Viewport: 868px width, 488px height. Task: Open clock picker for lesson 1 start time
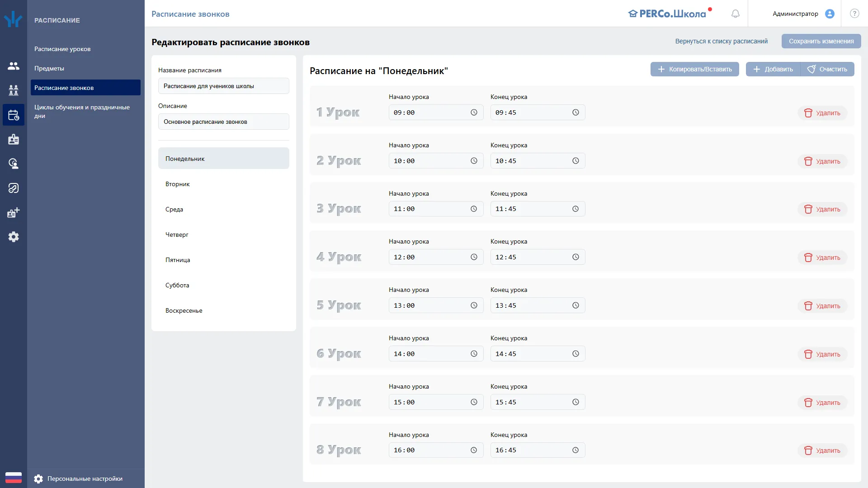pos(474,113)
